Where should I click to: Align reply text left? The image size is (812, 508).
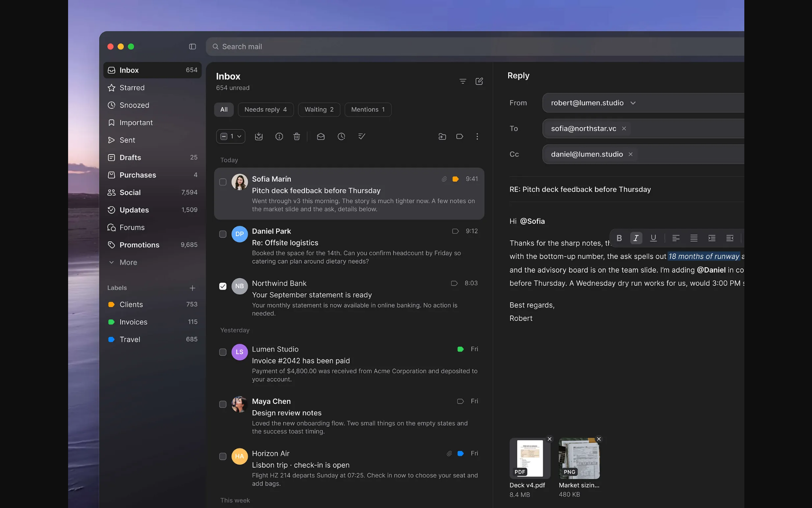pos(676,238)
